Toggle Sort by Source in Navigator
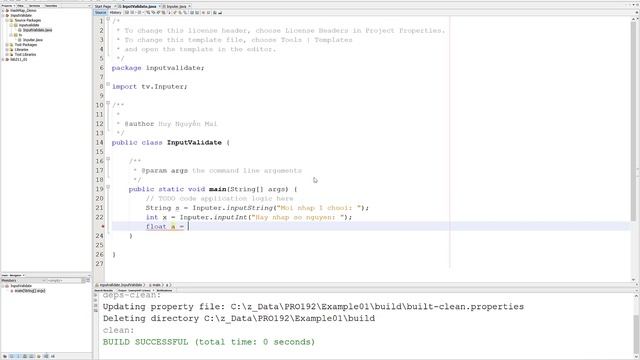The width and height of the screenshot is (640, 360). coord(53,356)
